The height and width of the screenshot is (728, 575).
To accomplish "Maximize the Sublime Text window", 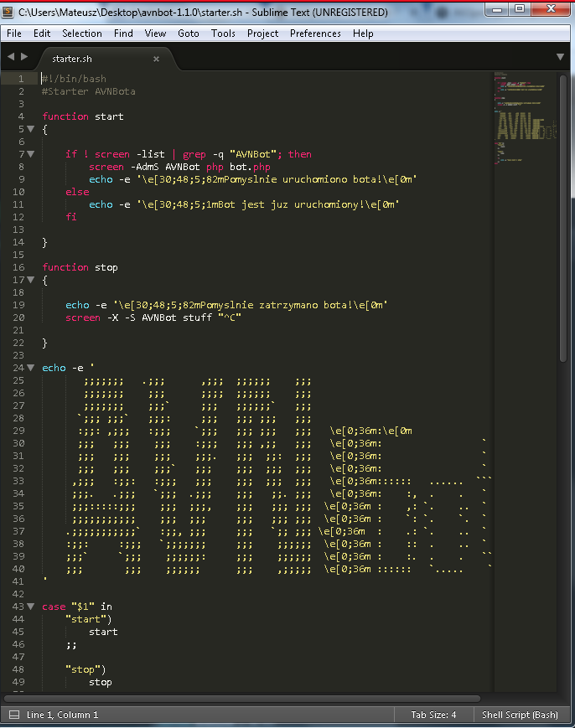I will tap(520, 9).
